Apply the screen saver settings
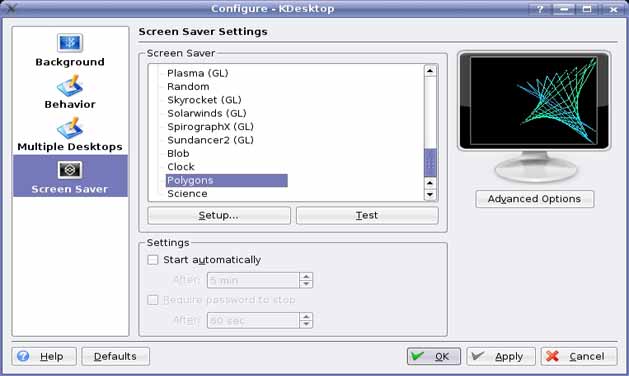The height and width of the screenshot is (376, 629). tap(501, 356)
